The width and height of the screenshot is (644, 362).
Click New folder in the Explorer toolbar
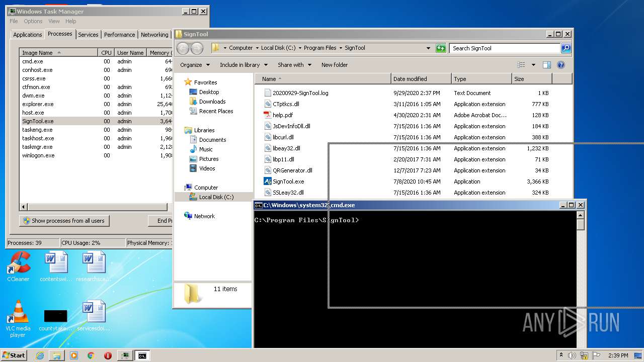coord(335,65)
